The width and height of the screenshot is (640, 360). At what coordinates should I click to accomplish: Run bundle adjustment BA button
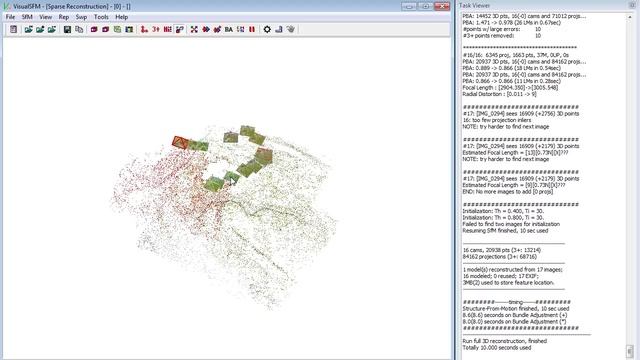point(229,29)
